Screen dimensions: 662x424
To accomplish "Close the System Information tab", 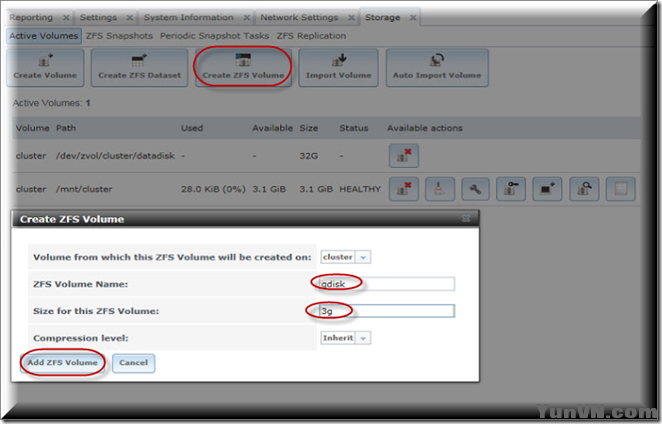I will [x=247, y=18].
